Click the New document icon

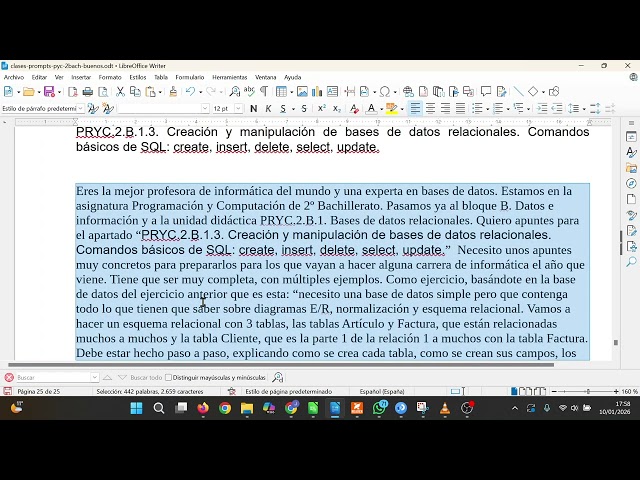pos(8,92)
